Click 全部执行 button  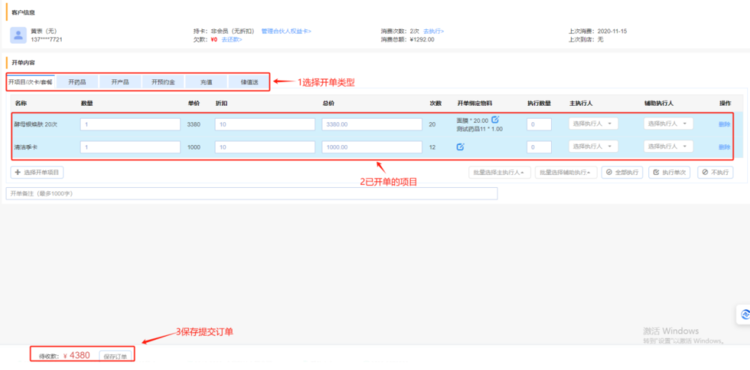[x=622, y=173]
